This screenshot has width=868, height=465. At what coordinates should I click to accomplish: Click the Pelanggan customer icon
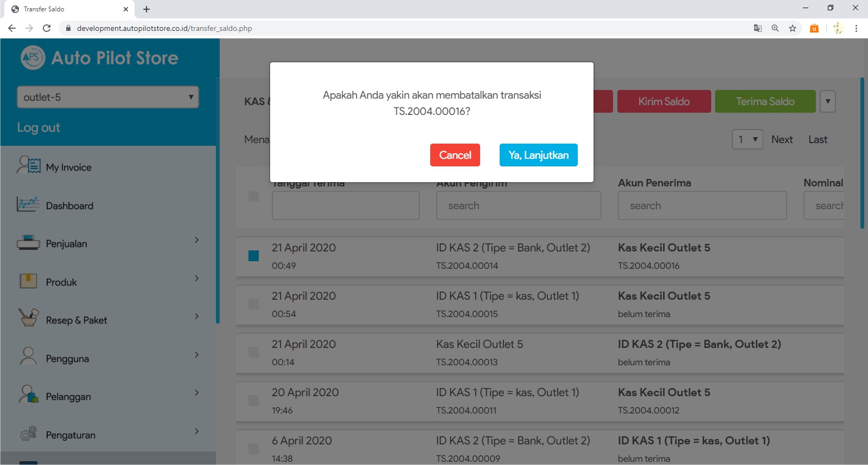tap(29, 395)
